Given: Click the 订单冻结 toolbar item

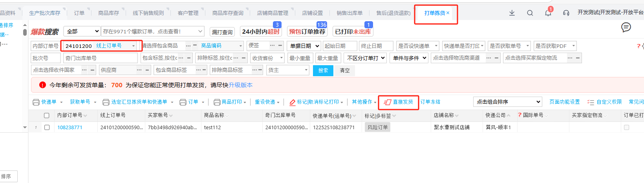Looking at the screenshot, I should [430, 102].
